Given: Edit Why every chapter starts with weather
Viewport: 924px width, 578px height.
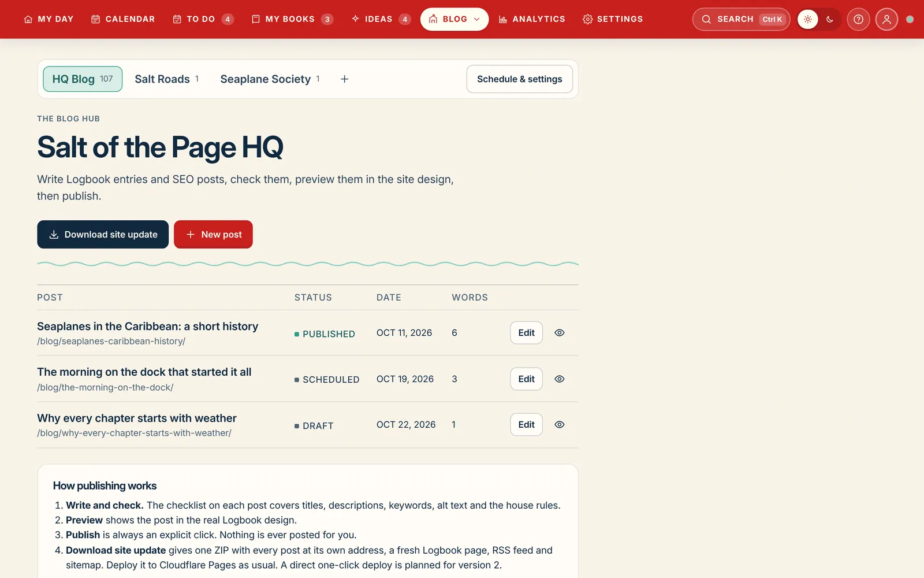Looking at the screenshot, I should 526,425.
